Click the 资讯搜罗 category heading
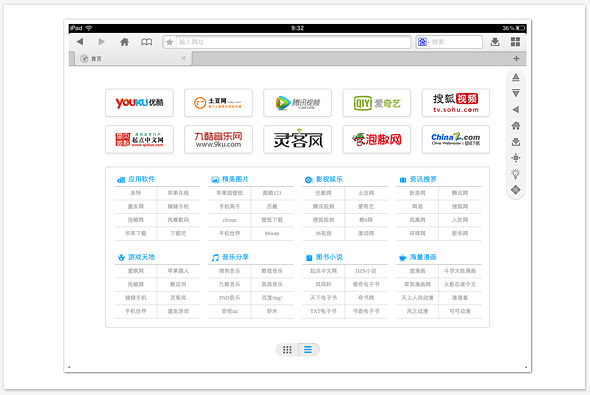The height and width of the screenshot is (395, 590). click(x=423, y=179)
